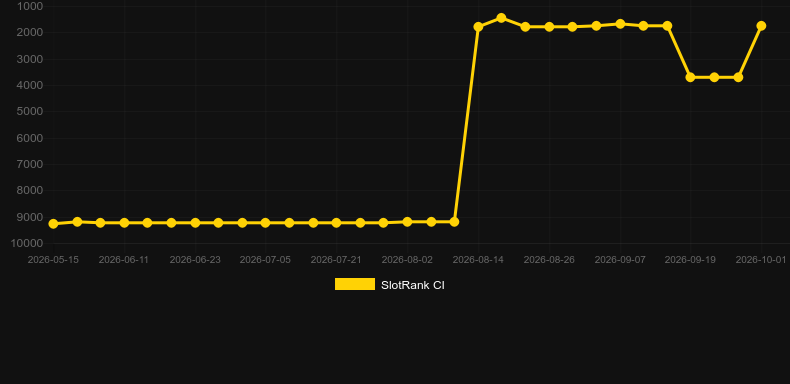The image size is (790, 384).
Task: Select the final data point at 2026-10-01
Action: point(761,26)
